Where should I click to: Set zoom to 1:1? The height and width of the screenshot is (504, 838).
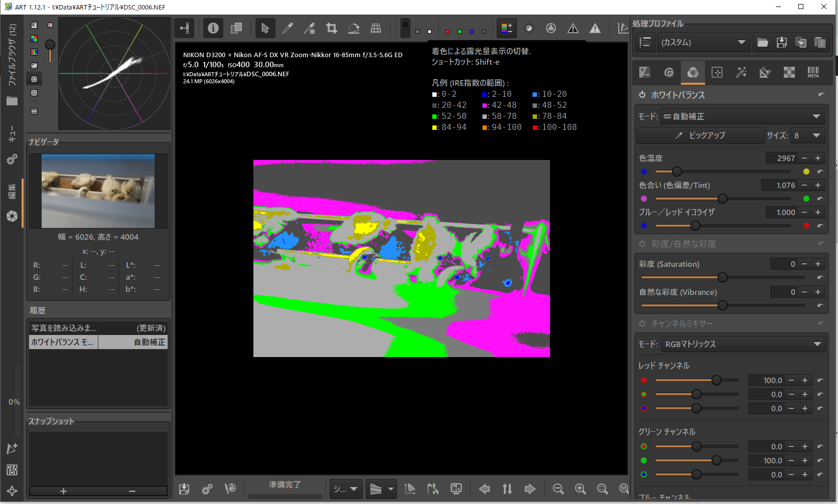(623, 488)
